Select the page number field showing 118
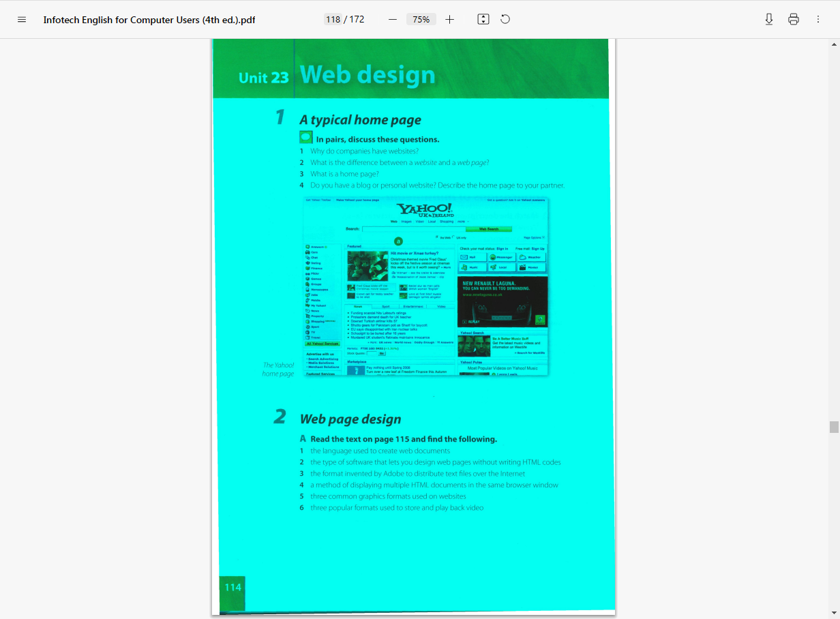 [333, 20]
